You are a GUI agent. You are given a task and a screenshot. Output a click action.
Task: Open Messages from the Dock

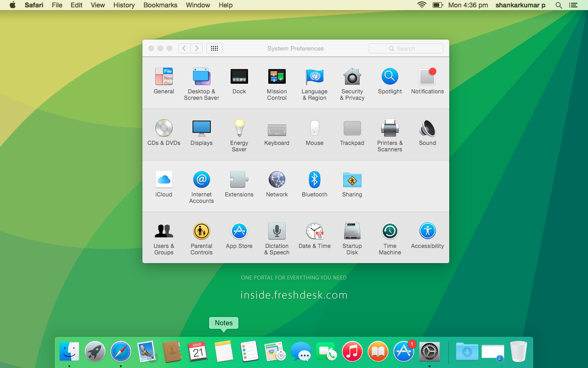click(x=301, y=352)
